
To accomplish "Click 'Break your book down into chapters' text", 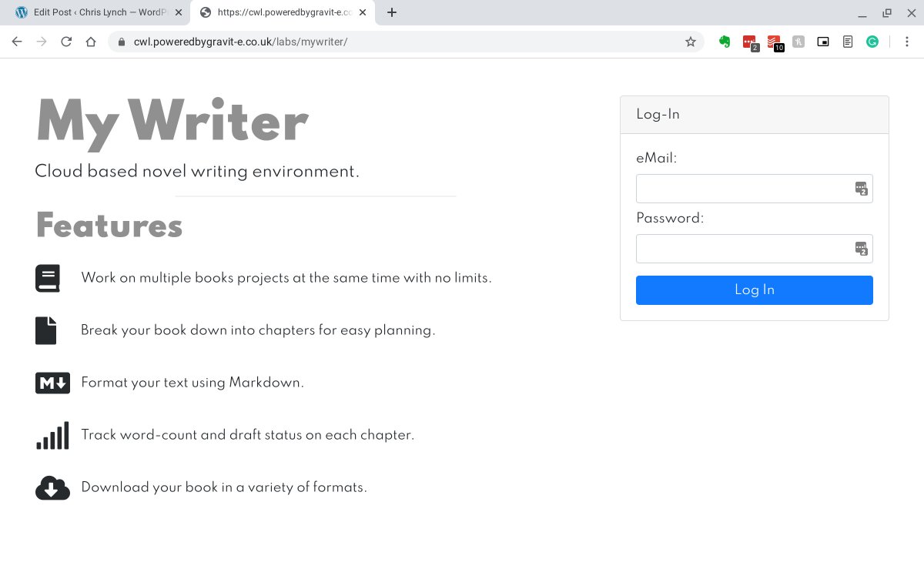I will point(258,330).
